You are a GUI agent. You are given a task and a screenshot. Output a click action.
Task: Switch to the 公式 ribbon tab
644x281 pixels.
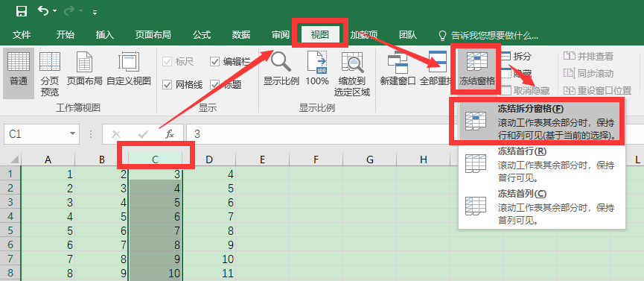(x=202, y=35)
